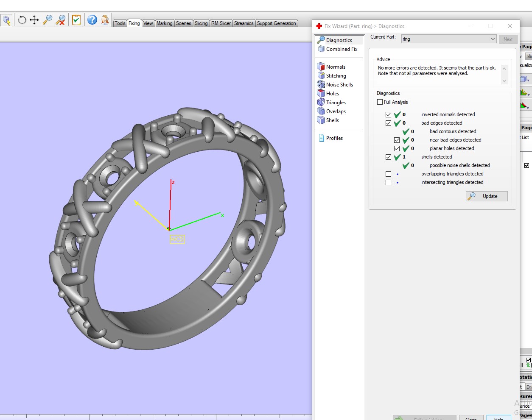Image resolution: width=532 pixels, height=420 pixels.
Task: Click the magnifier with red X icon
Action: (61, 20)
